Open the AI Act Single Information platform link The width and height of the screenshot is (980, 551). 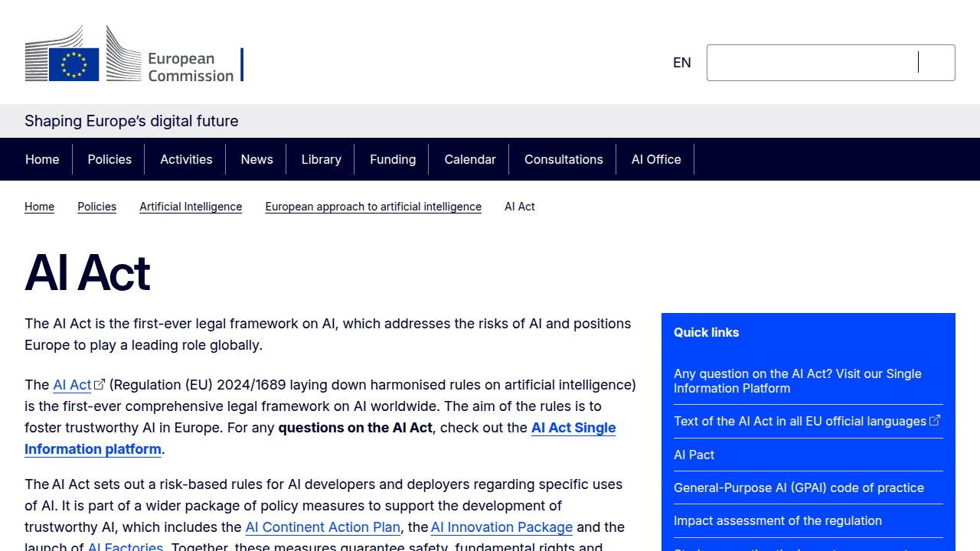[320, 439]
